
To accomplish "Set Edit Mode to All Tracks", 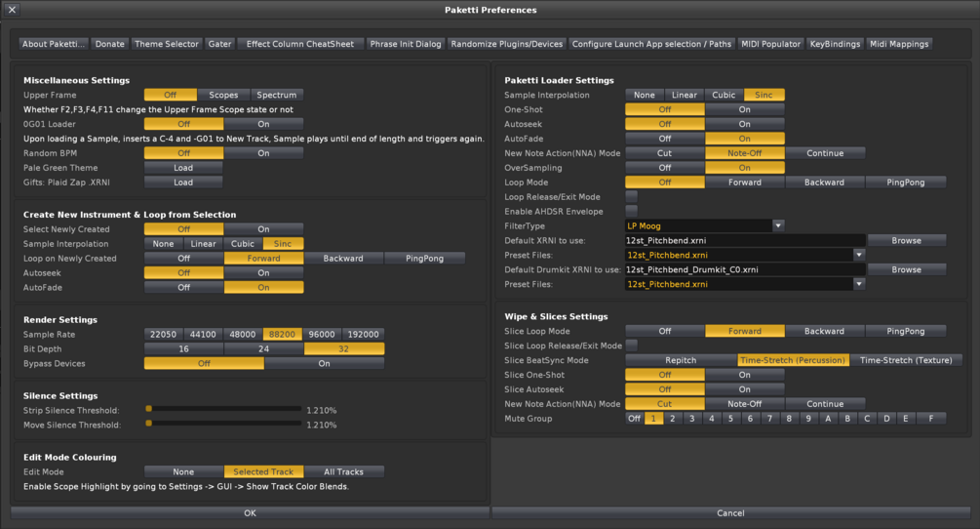I will (344, 472).
